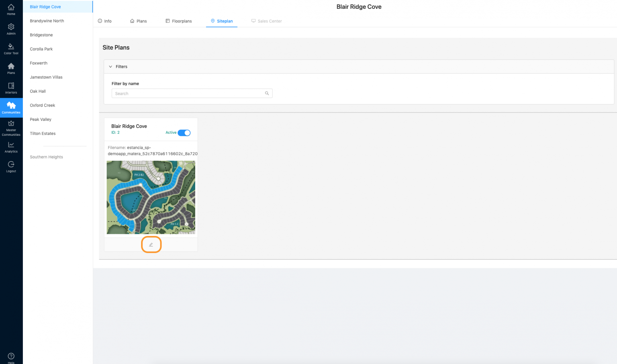The image size is (617, 364).
Task: Click the Filter by name search field
Action: pos(192,93)
